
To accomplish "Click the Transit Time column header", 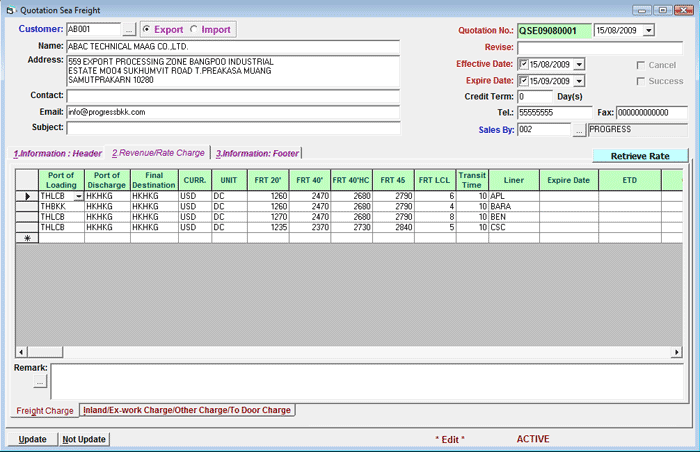I will point(472,180).
